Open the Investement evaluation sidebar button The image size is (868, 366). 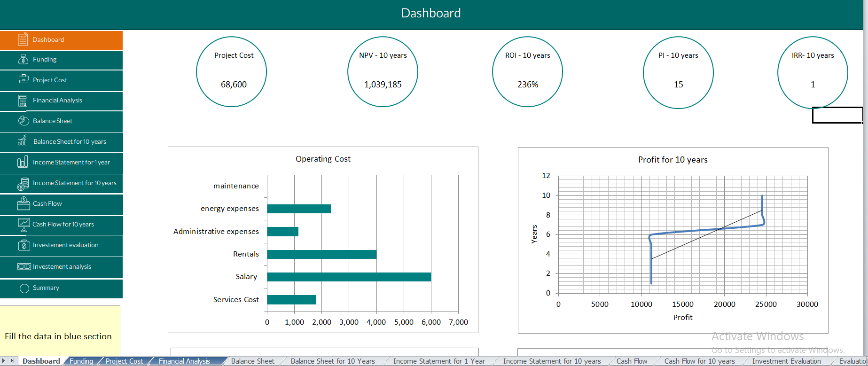coord(61,245)
